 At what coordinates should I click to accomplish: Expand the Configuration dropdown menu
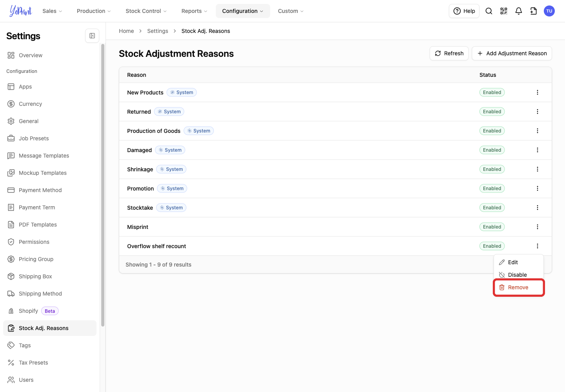pyautogui.click(x=243, y=11)
